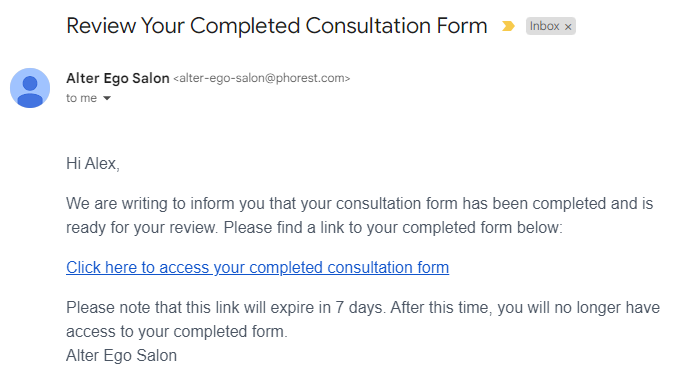The image size is (682, 373).
Task: Click the 'to me' recipient text
Action: (81, 98)
